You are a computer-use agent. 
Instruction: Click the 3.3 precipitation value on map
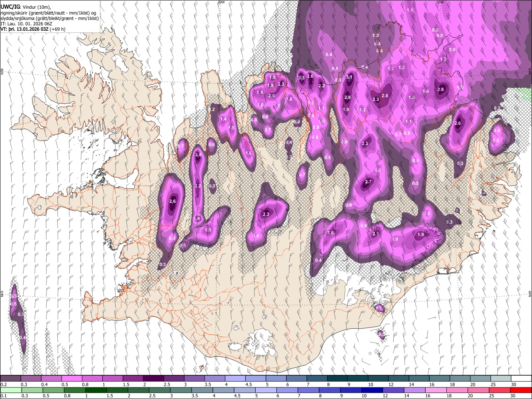pos(301,78)
